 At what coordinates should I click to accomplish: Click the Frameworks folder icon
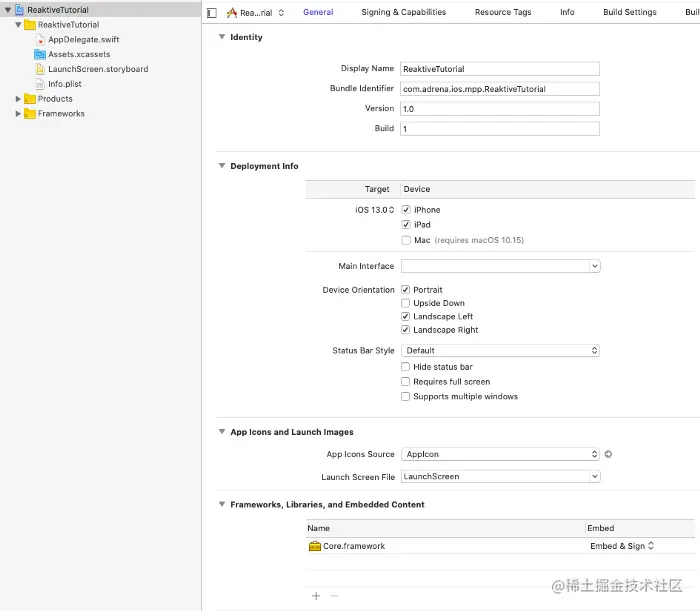point(30,113)
